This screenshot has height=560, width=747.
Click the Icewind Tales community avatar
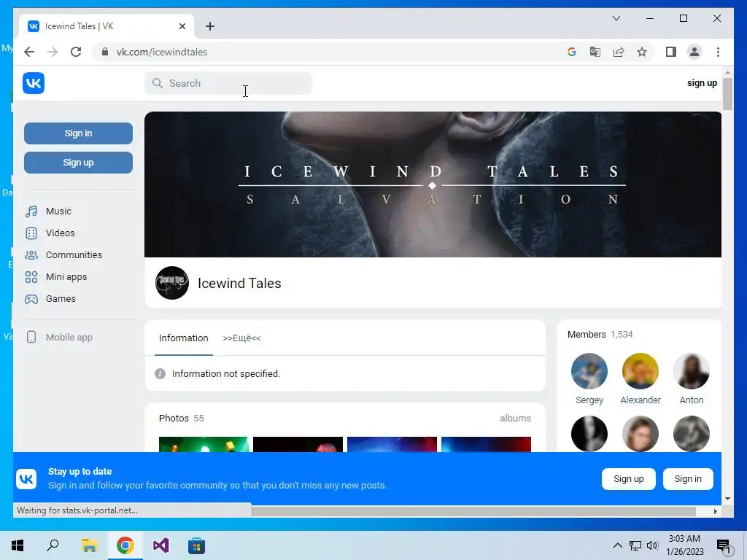172,283
